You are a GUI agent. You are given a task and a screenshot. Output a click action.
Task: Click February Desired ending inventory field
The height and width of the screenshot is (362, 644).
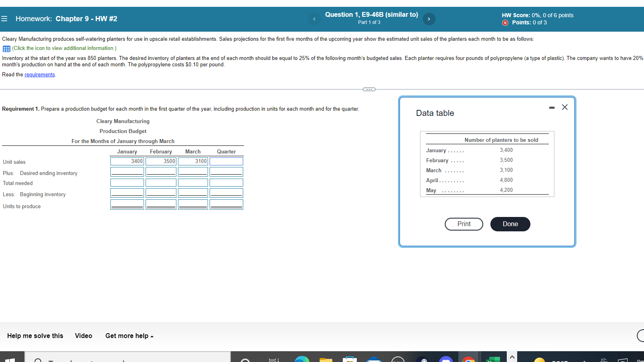(161, 172)
